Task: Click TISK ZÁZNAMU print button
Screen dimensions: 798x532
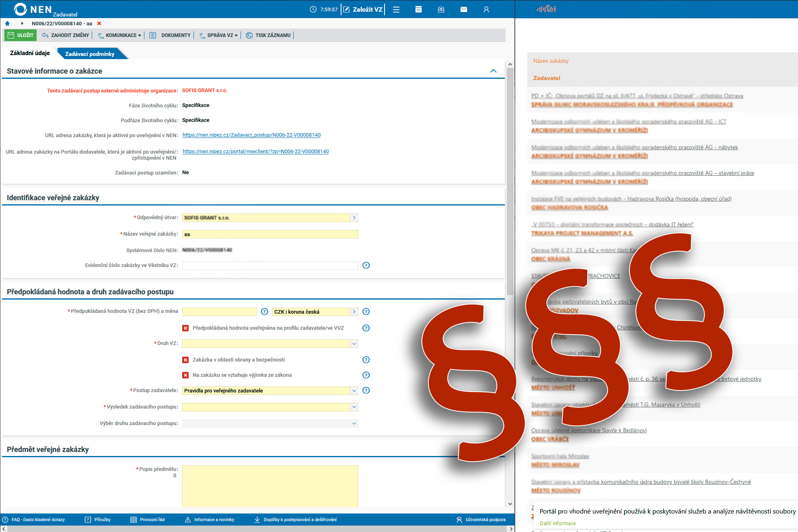Action: [x=268, y=35]
